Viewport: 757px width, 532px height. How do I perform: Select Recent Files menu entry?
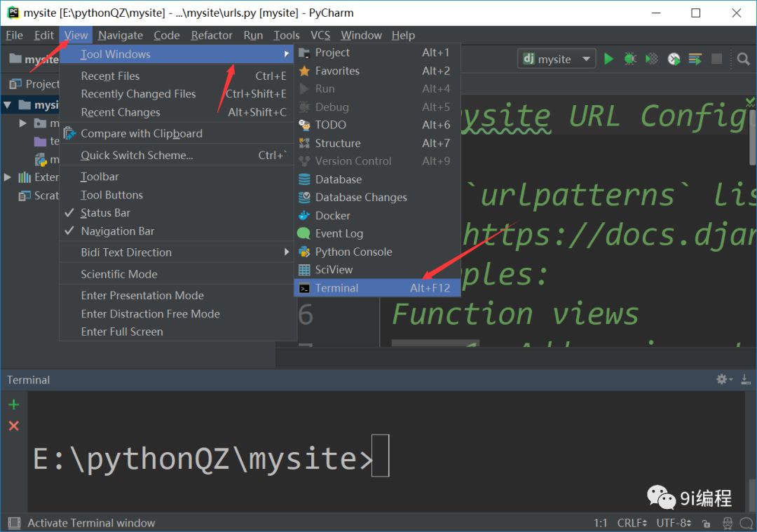coord(177,76)
